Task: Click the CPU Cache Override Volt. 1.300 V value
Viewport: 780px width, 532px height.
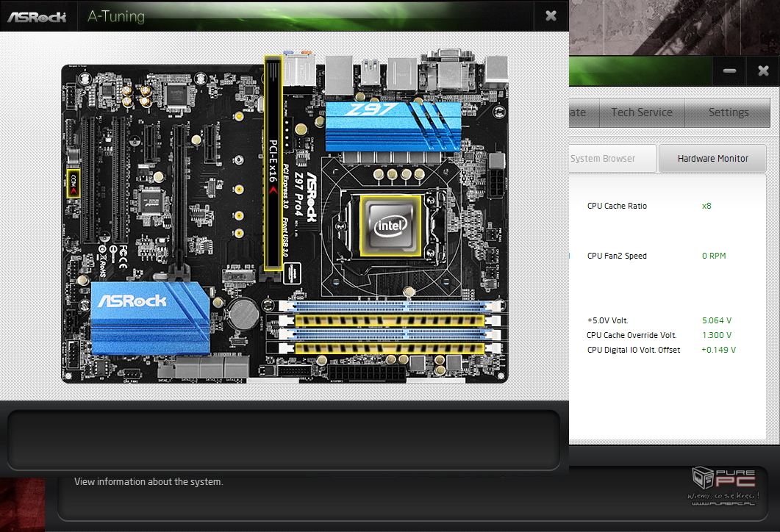Action: (x=716, y=335)
